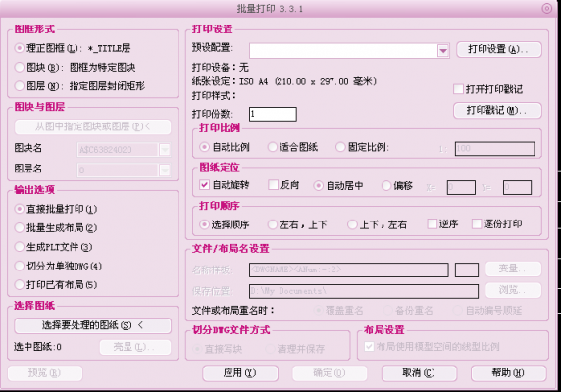The height and width of the screenshot is (392, 561).
Task: Choose 打印已有布局 (5) output option
Action: (19, 285)
